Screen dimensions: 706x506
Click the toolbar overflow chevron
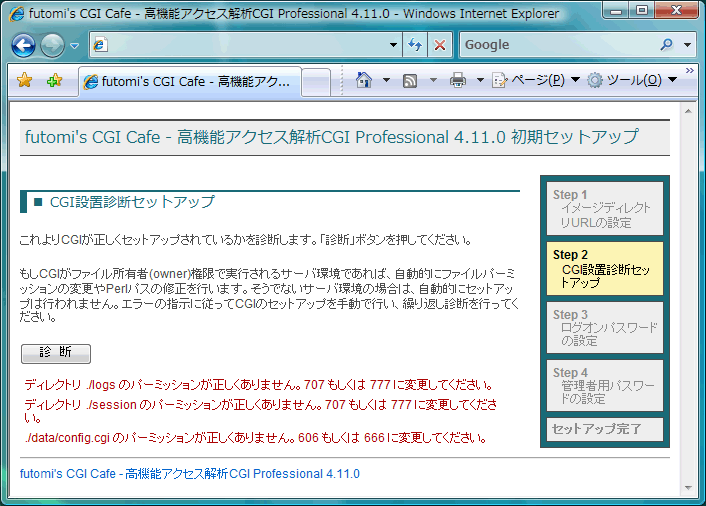[690, 70]
